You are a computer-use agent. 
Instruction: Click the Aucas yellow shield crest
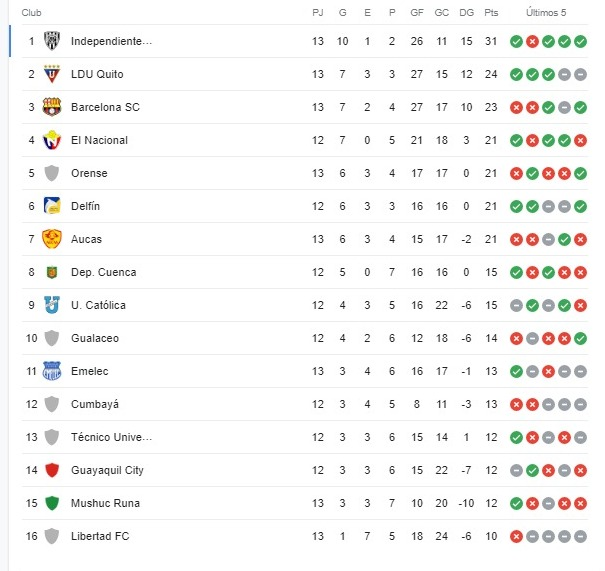click(x=52, y=239)
